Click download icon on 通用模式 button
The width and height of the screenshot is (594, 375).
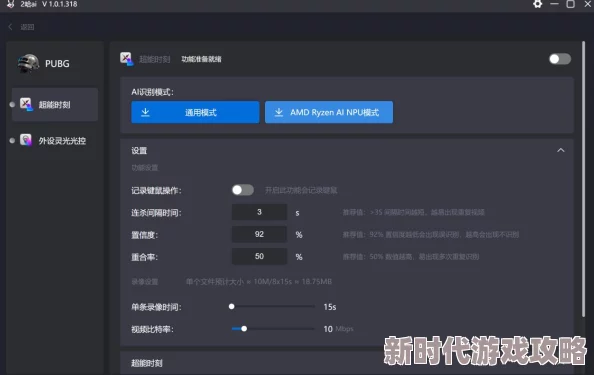coord(145,112)
